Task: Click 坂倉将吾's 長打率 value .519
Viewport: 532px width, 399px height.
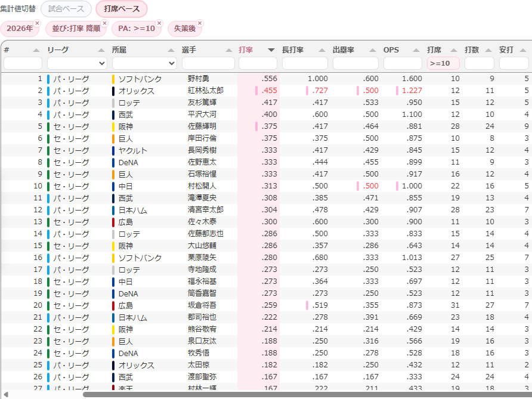Action: pyautogui.click(x=320, y=305)
